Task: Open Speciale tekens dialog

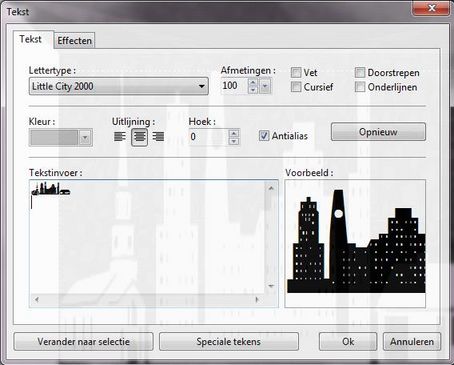Action: point(229,342)
